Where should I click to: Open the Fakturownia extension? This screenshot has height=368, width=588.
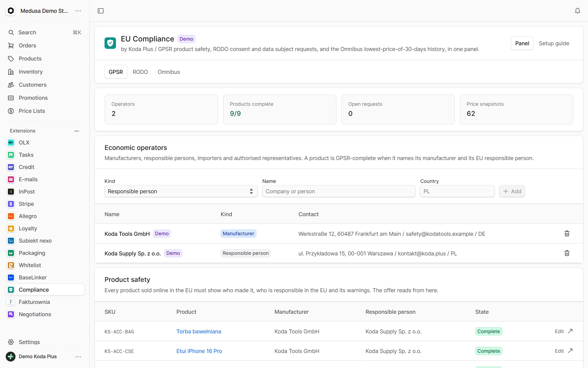45,302
